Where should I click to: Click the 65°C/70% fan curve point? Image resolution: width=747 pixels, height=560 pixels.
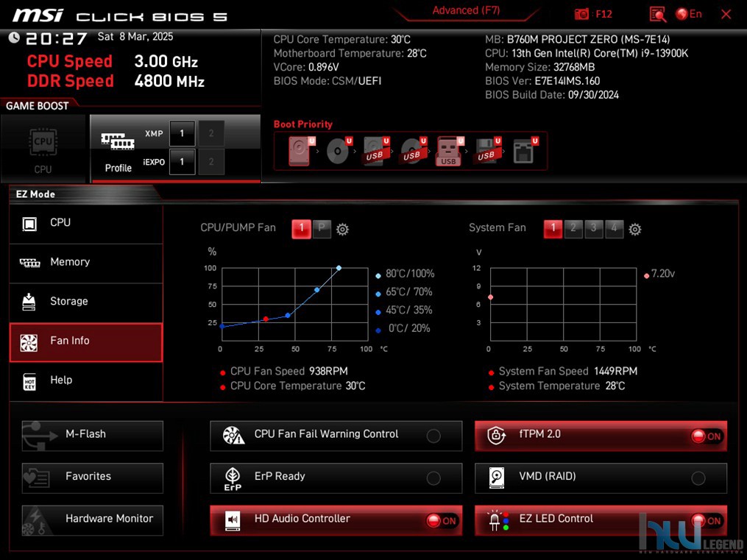coord(316,289)
